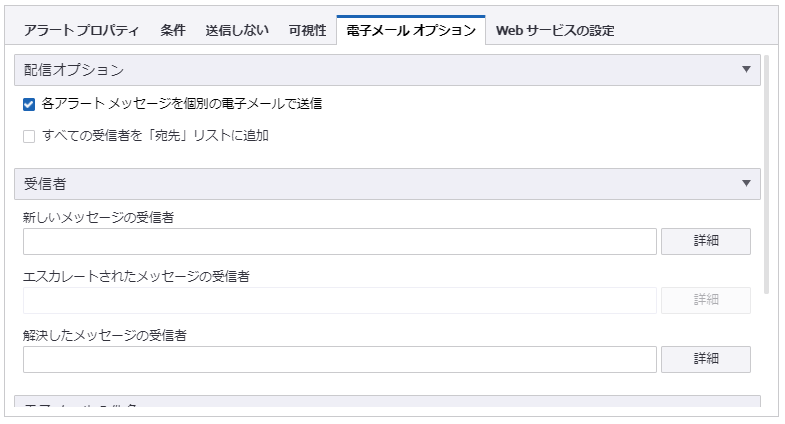Switch to the アラート プロパティ tab

[x=81, y=30]
